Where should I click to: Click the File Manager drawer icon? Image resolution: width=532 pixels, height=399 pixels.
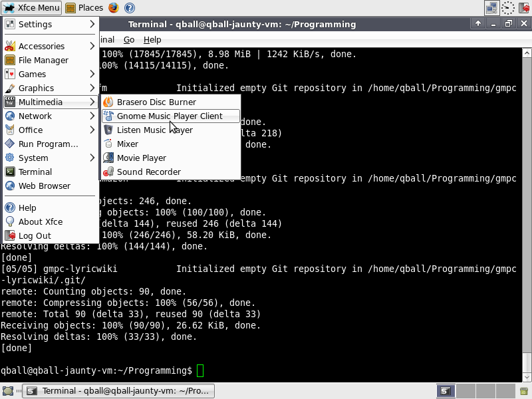coord(10,60)
